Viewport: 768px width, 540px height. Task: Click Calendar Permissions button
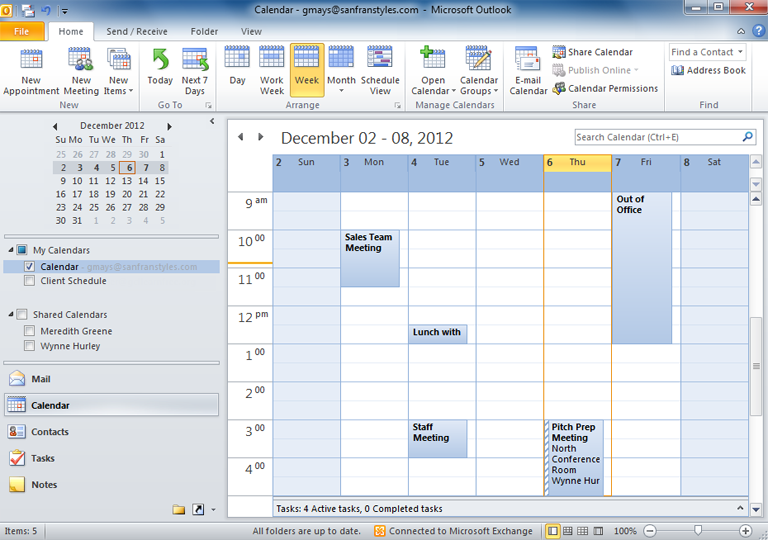point(605,88)
